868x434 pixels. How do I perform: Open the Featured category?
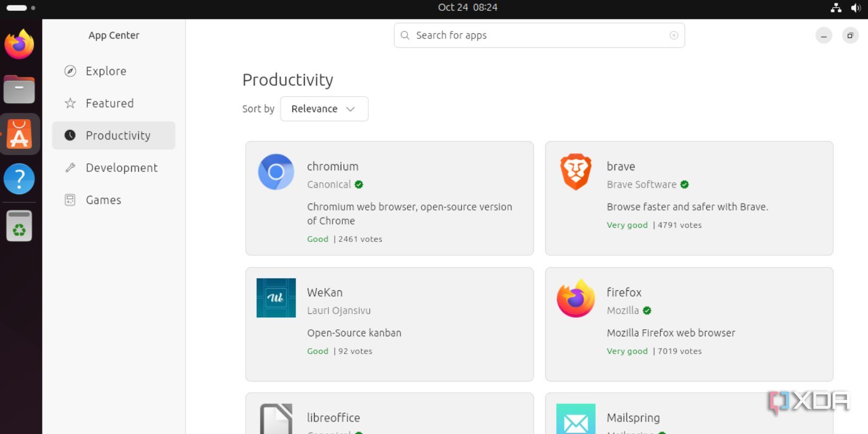click(113, 103)
